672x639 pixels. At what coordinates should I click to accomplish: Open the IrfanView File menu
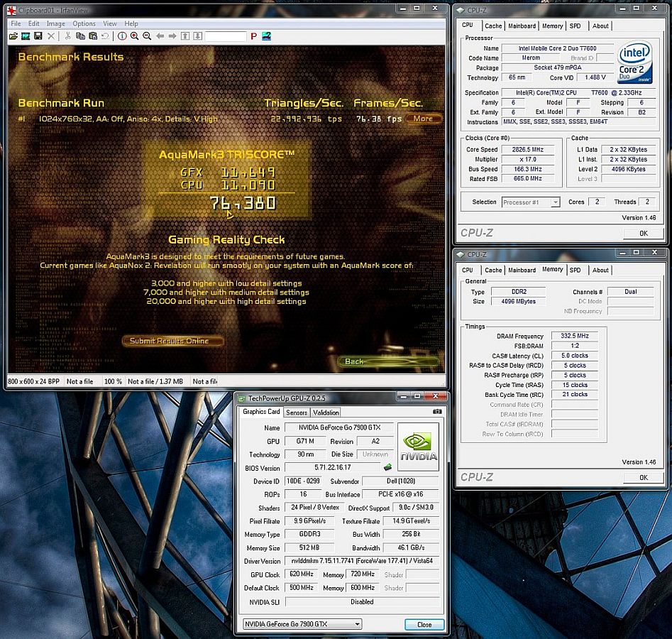(16, 23)
